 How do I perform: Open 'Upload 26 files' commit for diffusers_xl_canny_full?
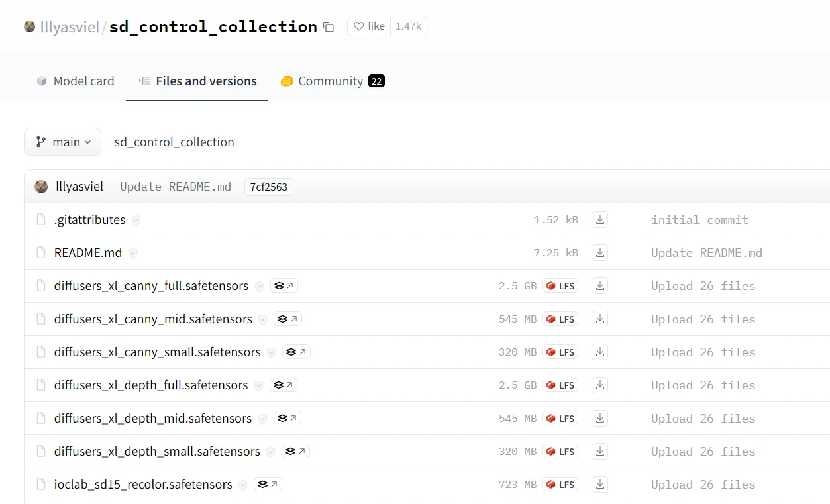703,286
